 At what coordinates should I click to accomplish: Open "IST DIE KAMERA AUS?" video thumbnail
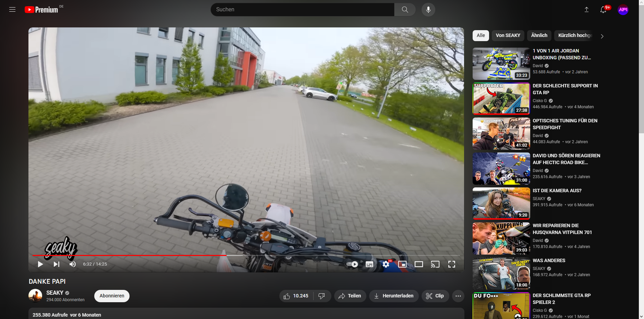click(x=501, y=203)
